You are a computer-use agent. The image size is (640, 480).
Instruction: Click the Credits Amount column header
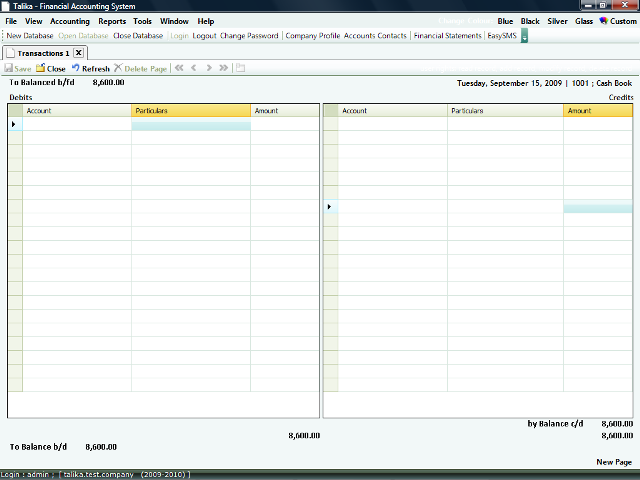[598, 111]
